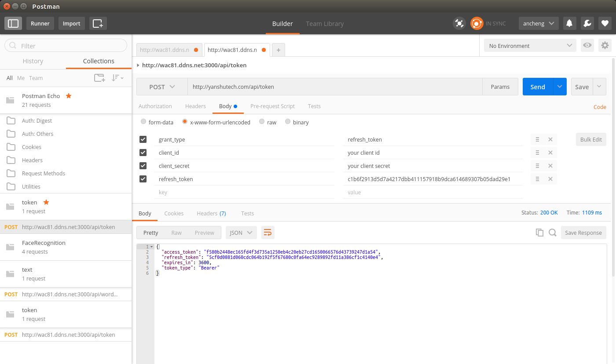The image size is (616, 364).
Task: Select x-www-form-urlencoded body type
Action: (185, 122)
